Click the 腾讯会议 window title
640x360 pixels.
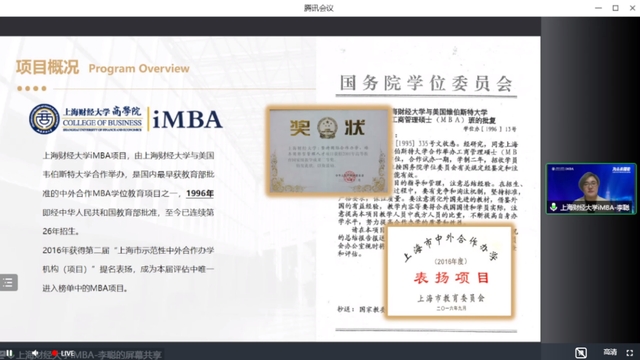319,8
